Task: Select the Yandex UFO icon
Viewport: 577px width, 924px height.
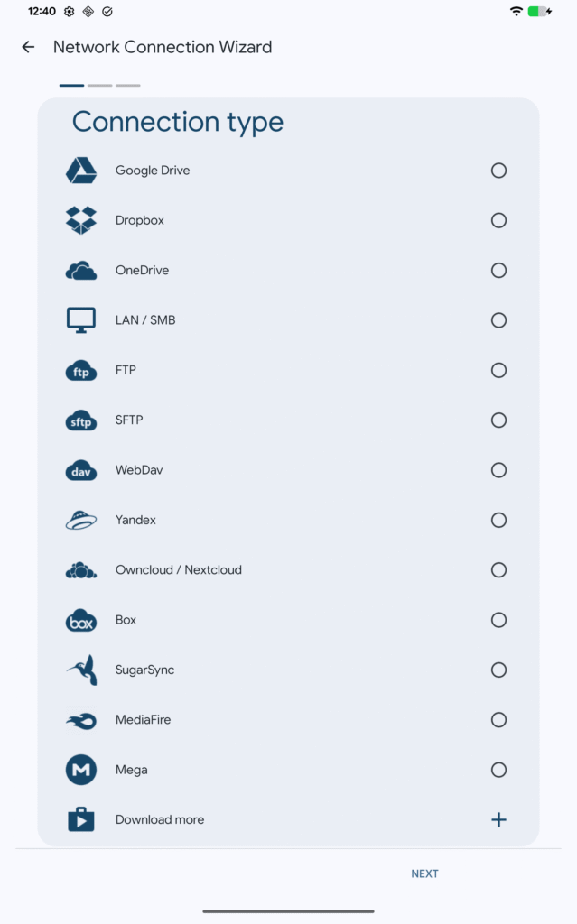Action: [81, 520]
